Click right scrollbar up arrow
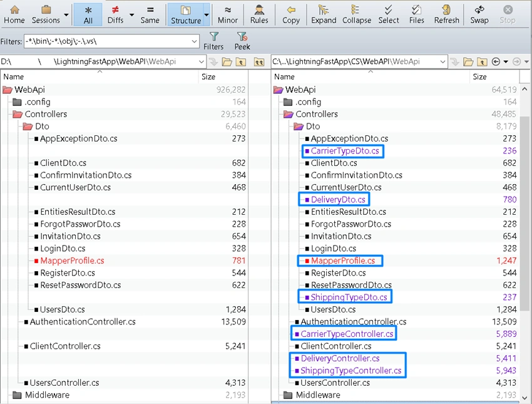The height and width of the screenshot is (404, 532). [x=524, y=90]
